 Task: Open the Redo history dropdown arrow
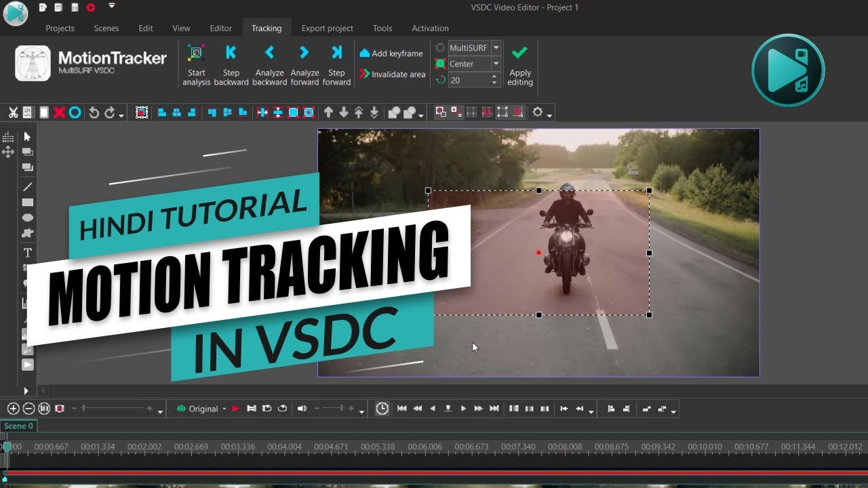[121, 115]
